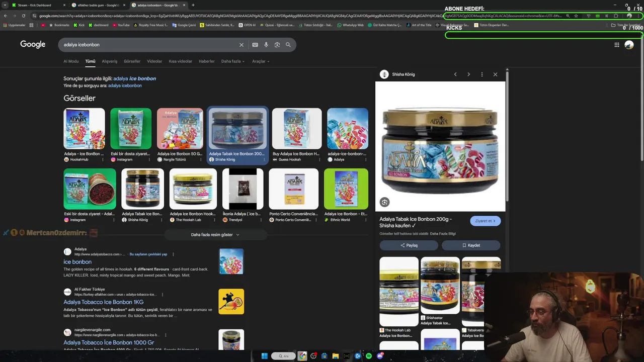Go to next image in preview panel
Image resolution: width=644 pixels, height=362 pixels.
[x=468, y=74]
